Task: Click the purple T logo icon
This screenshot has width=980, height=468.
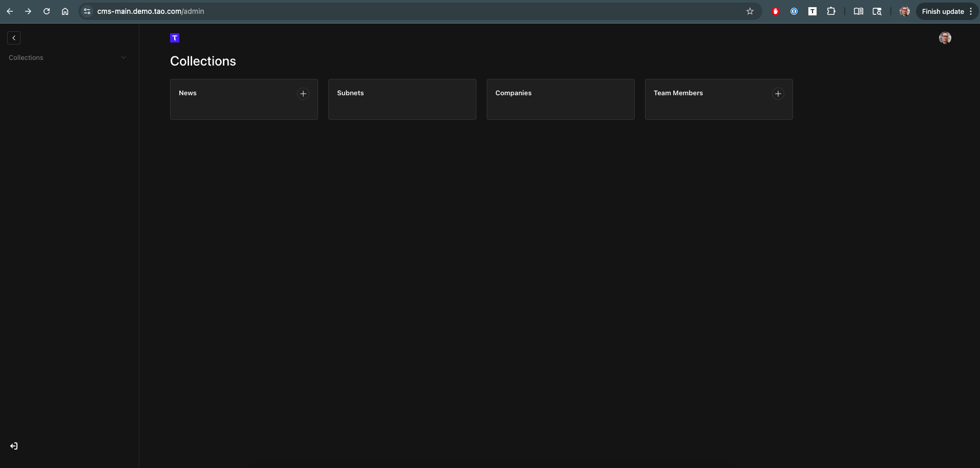Action: tap(175, 38)
